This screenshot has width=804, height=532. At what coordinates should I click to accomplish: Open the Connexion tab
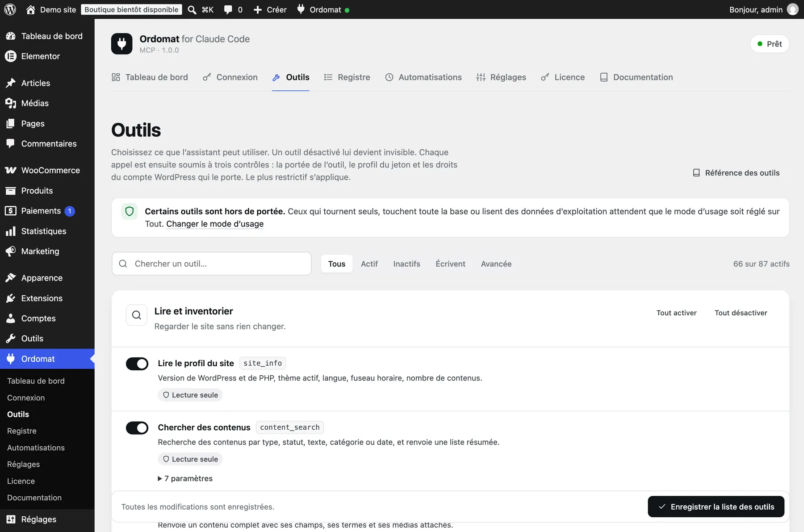click(x=230, y=77)
